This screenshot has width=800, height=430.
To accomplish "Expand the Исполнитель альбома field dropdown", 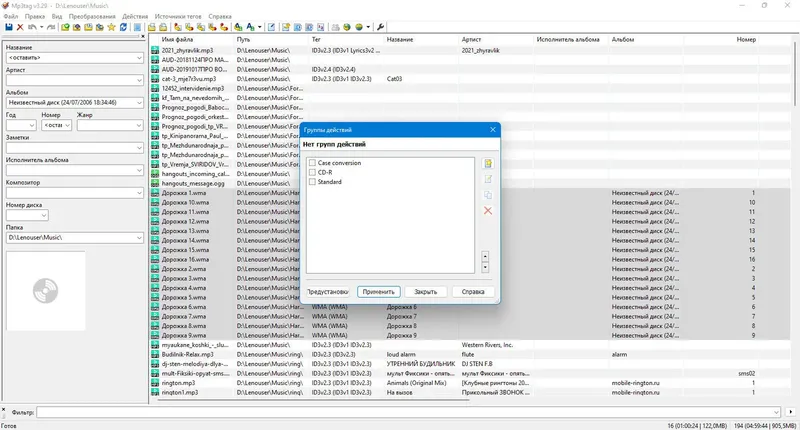I will click(139, 170).
